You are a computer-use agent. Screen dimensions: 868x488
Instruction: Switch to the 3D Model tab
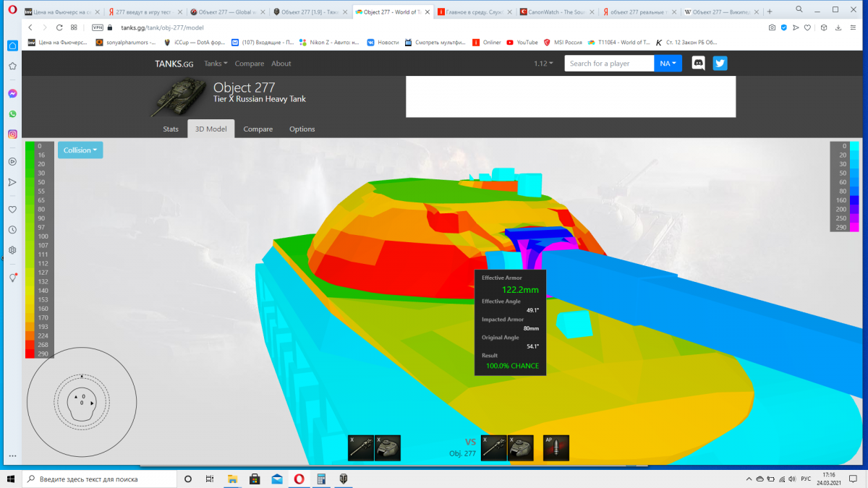click(211, 129)
